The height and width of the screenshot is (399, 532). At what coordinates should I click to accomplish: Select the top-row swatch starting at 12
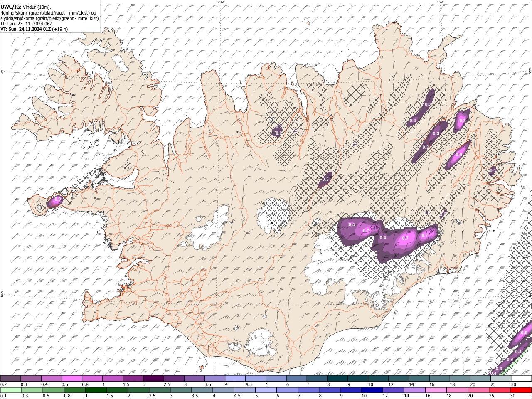pyautogui.click(x=398, y=379)
